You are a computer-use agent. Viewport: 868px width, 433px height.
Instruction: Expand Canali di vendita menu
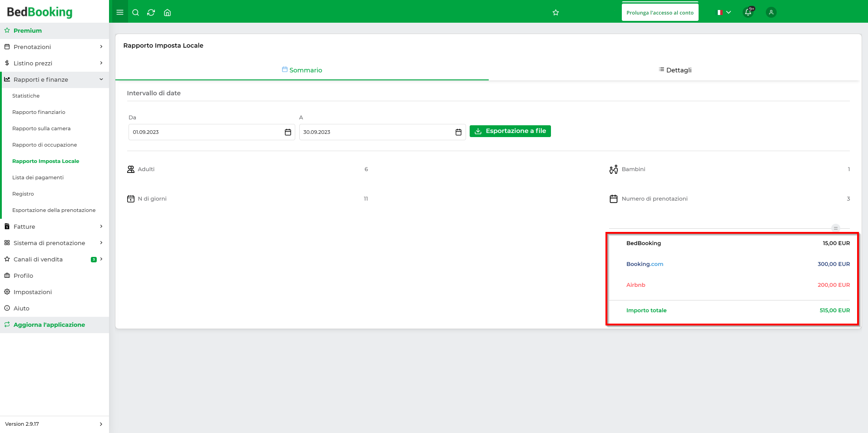point(55,259)
